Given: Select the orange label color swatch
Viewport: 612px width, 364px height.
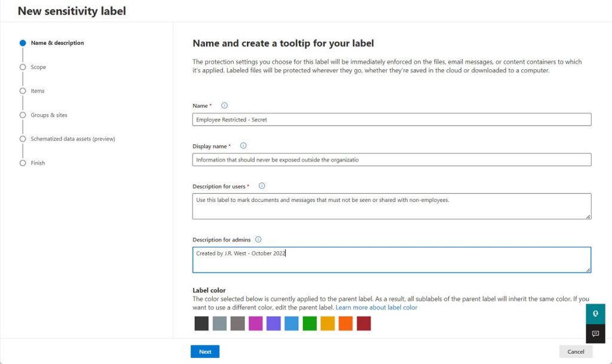Looking at the screenshot, I should pyautogui.click(x=345, y=323).
